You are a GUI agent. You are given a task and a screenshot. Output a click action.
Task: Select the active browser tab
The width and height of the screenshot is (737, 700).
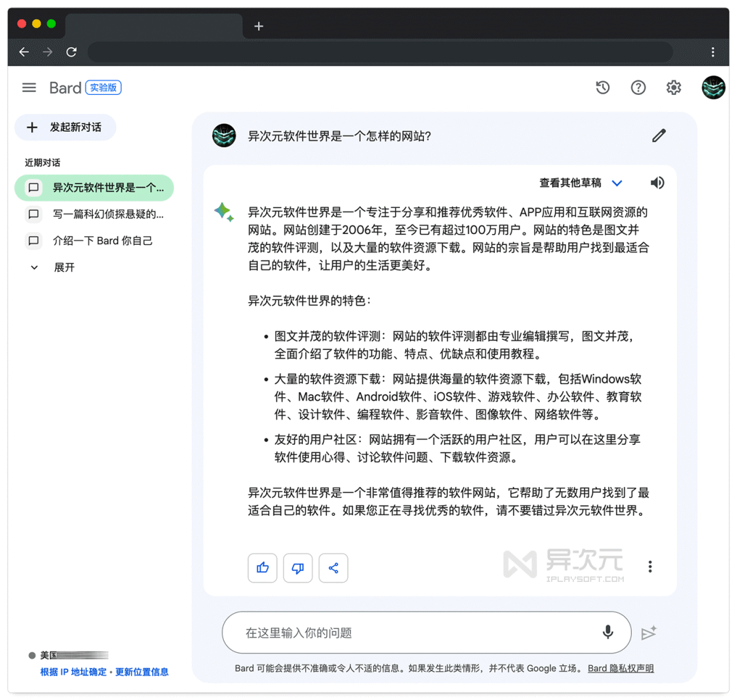click(154, 27)
